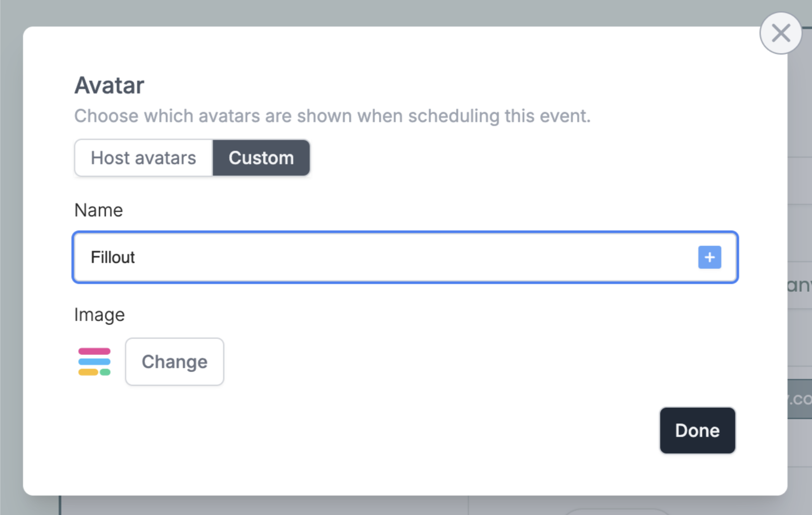Click the blue bar of Fillout logo
Screen dimensions: 812x515
(x=94, y=362)
